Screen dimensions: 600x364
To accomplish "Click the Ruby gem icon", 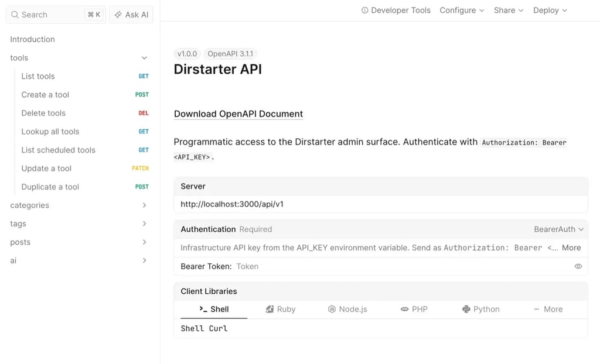I will (x=270, y=309).
